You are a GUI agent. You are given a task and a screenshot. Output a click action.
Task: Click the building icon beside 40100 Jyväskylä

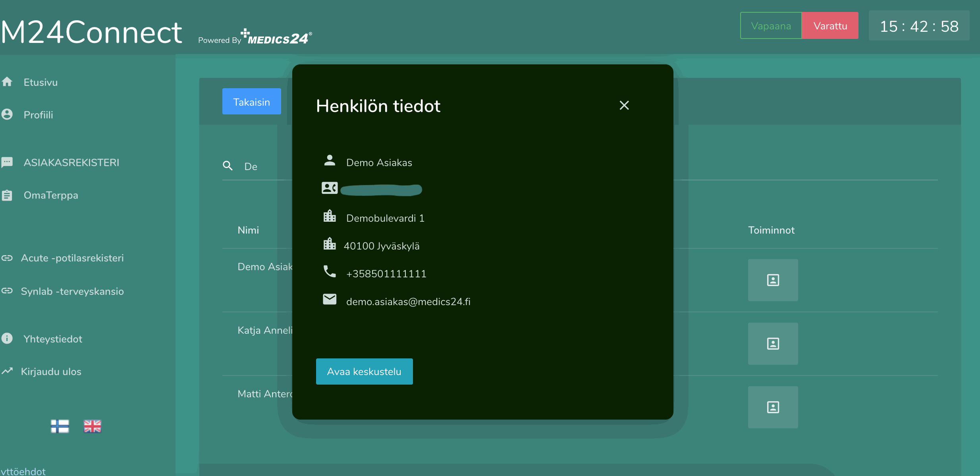point(330,244)
